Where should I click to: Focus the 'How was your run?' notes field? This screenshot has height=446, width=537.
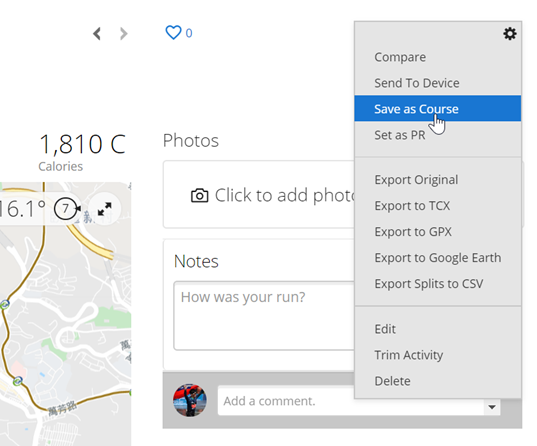tap(264, 315)
